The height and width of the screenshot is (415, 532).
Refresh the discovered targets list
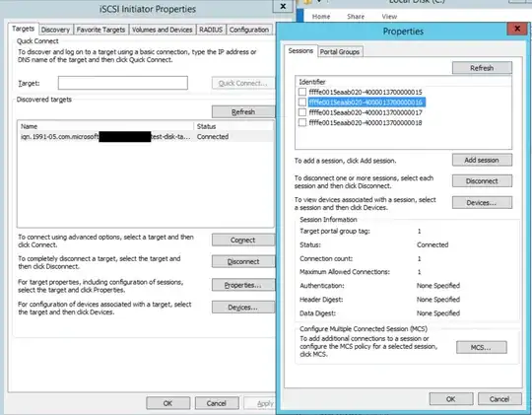coord(243,111)
